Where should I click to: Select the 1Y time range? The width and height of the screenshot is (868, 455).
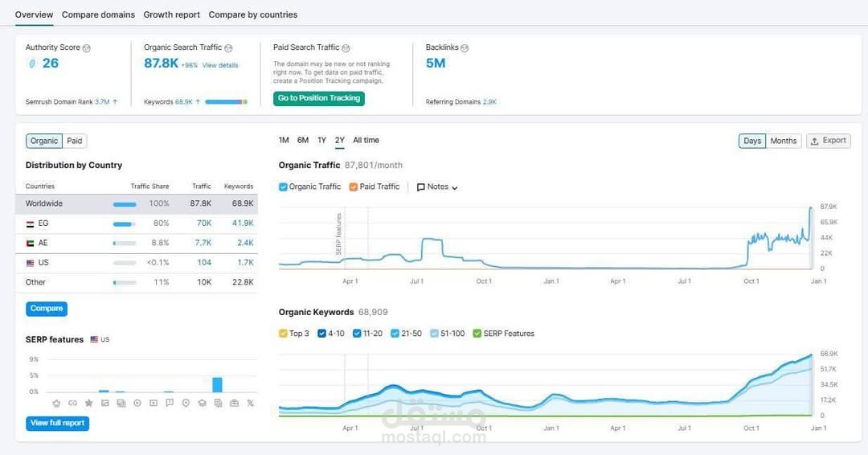click(x=321, y=140)
